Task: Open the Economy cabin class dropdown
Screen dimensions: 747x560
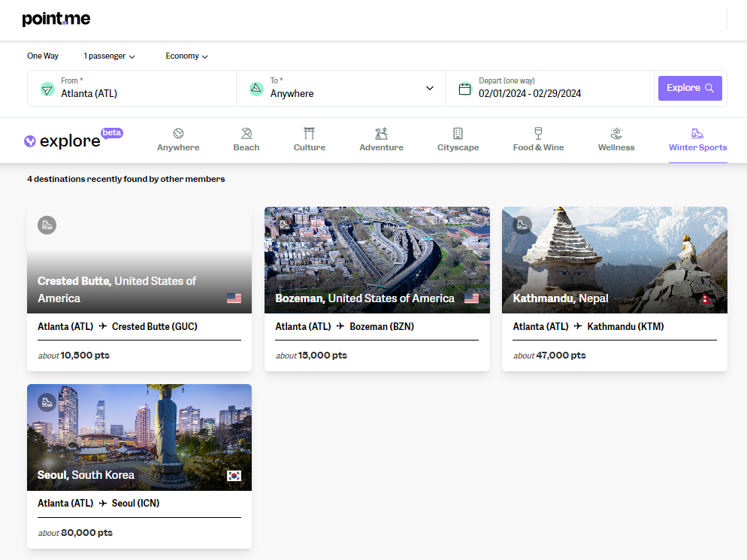Action: click(186, 56)
